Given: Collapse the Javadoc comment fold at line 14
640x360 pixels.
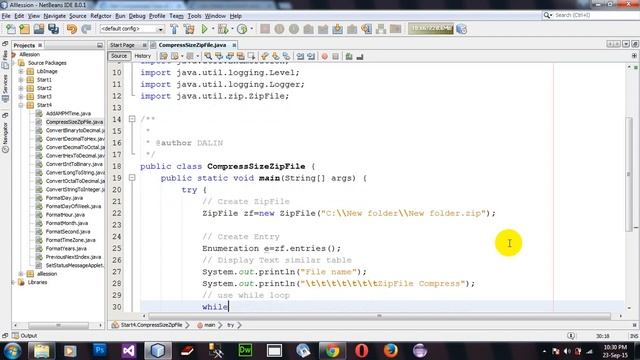Looking at the screenshot, I should click(132, 119).
